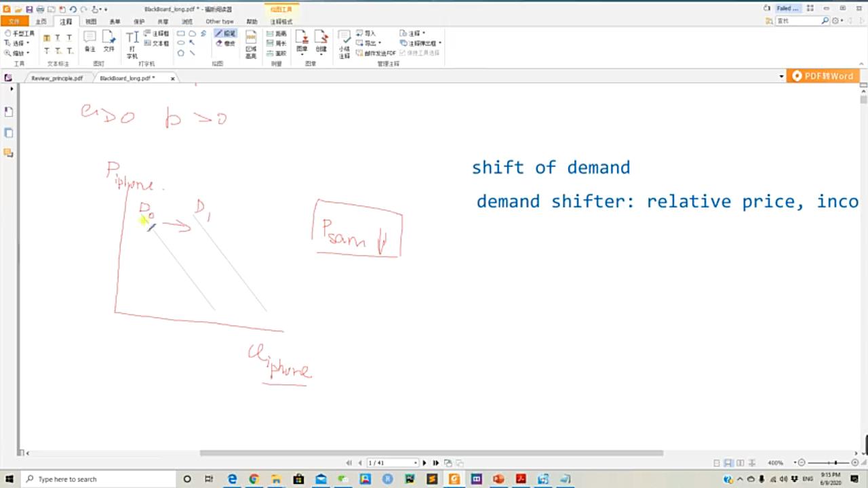The height and width of the screenshot is (488, 868).
Task: Go to last page arrow
Action: 435,463
